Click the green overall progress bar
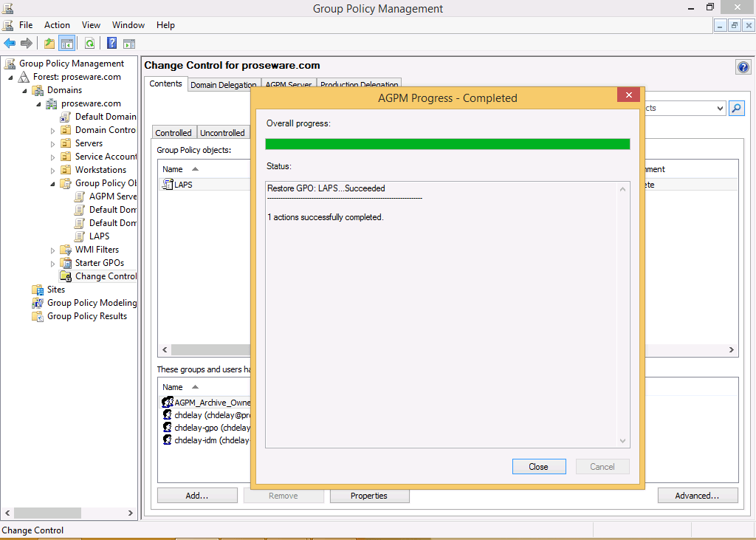Image resolution: width=756 pixels, height=540 pixels. (447, 144)
